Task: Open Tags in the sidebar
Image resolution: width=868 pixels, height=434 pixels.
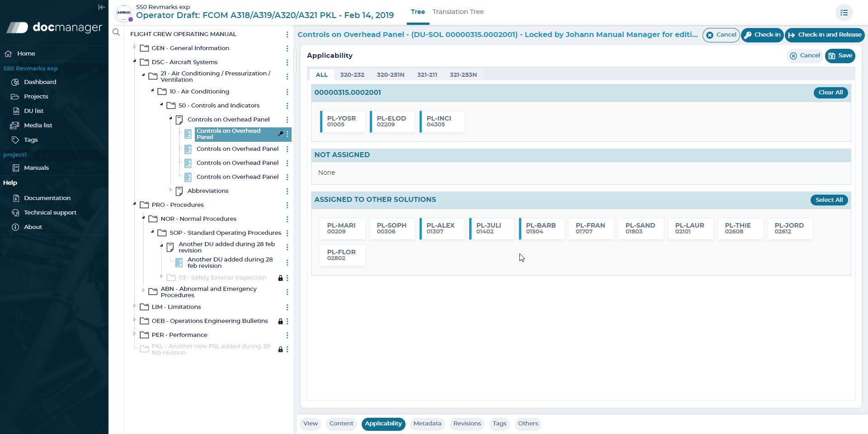Action: [31, 140]
